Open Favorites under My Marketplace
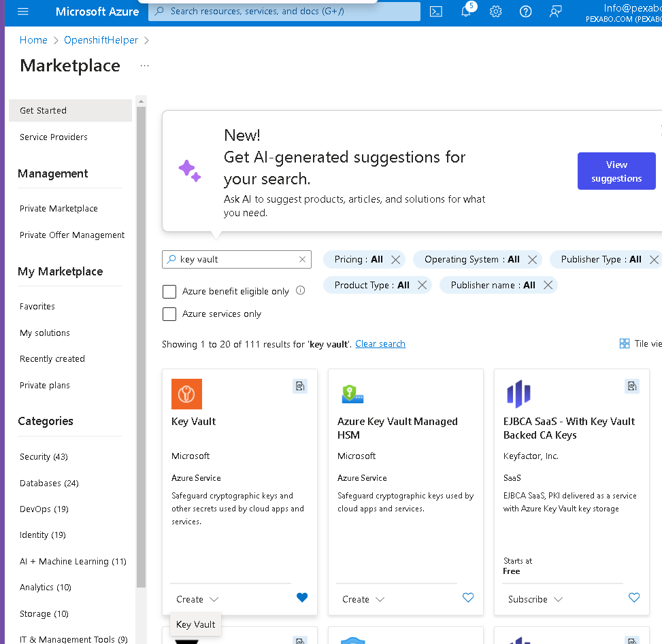Image resolution: width=662 pixels, height=644 pixels. point(37,307)
